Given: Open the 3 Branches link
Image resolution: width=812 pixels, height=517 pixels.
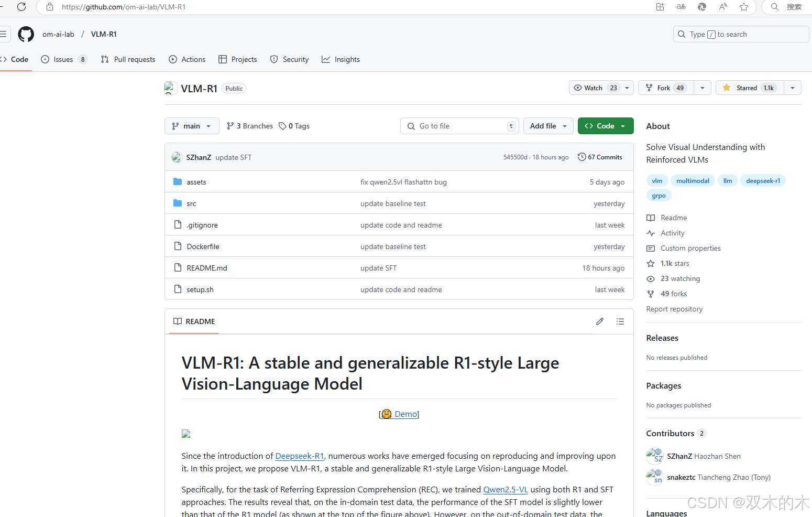Looking at the screenshot, I should (250, 126).
